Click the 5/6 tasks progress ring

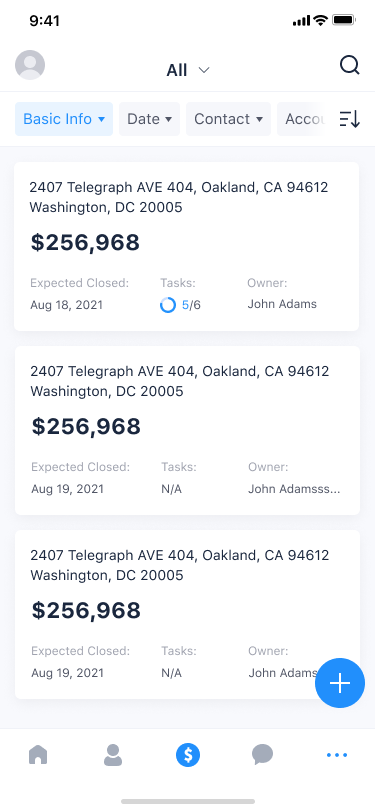(x=168, y=305)
